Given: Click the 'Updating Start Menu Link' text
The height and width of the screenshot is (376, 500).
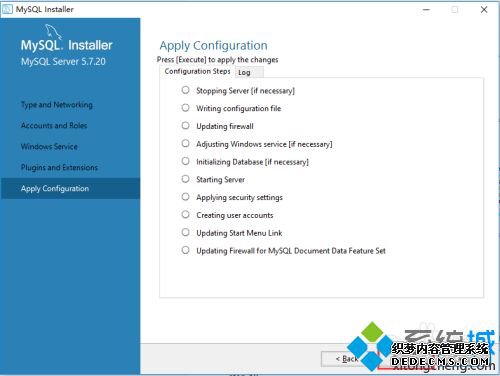Looking at the screenshot, I should (239, 233).
